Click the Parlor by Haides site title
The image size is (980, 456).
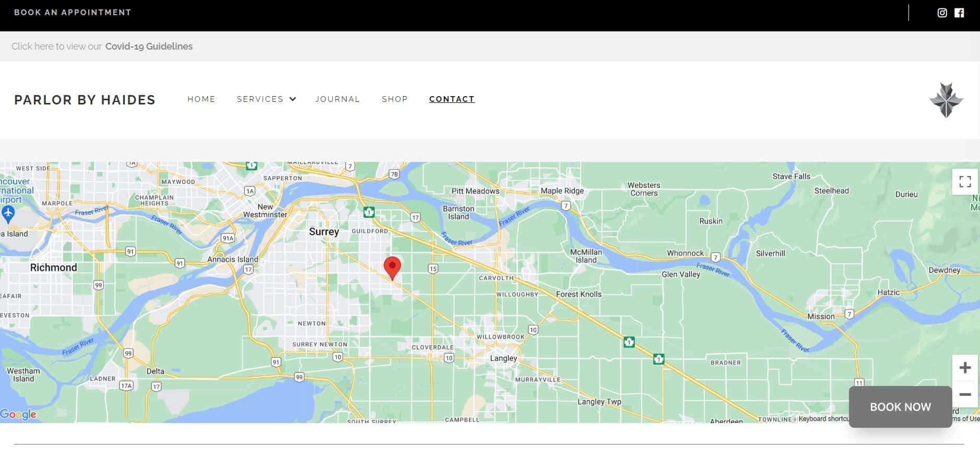pyautogui.click(x=85, y=100)
